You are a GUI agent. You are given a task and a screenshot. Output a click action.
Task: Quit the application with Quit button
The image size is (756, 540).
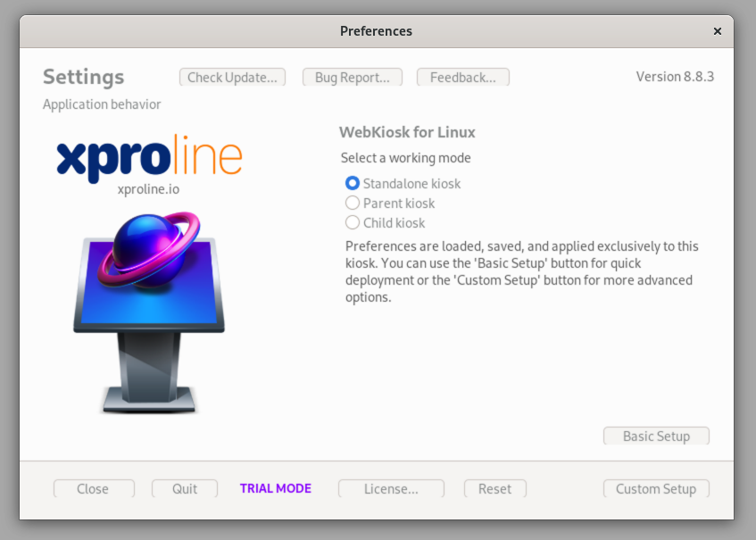coord(185,488)
